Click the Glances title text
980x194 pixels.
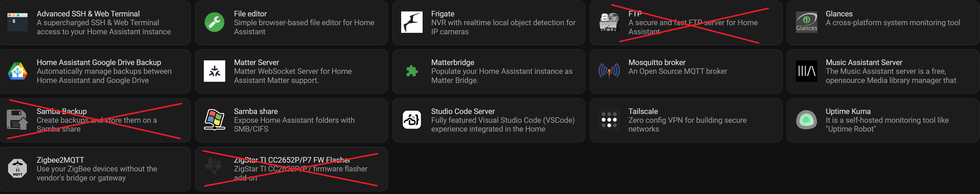(x=839, y=14)
